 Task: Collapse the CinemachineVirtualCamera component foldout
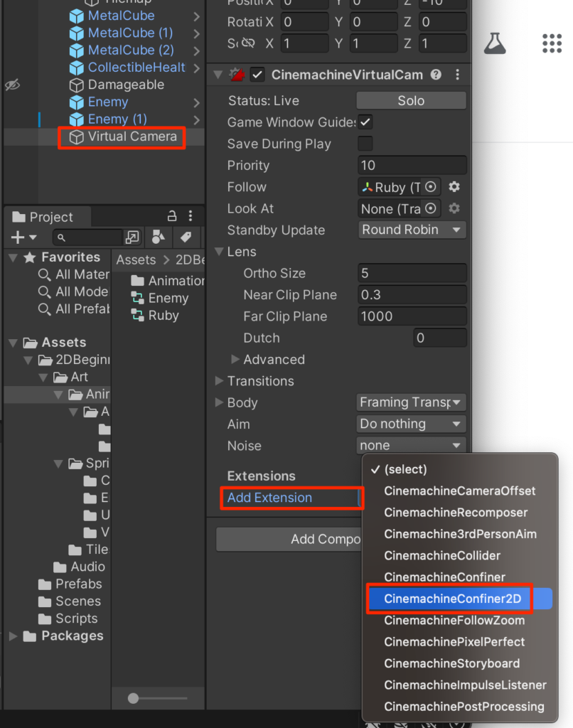point(218,75)
